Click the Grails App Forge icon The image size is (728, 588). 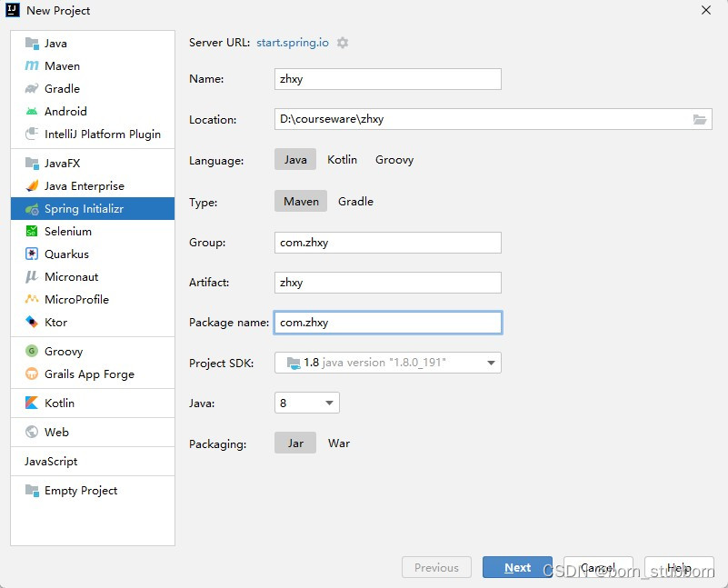pos(32,374)
